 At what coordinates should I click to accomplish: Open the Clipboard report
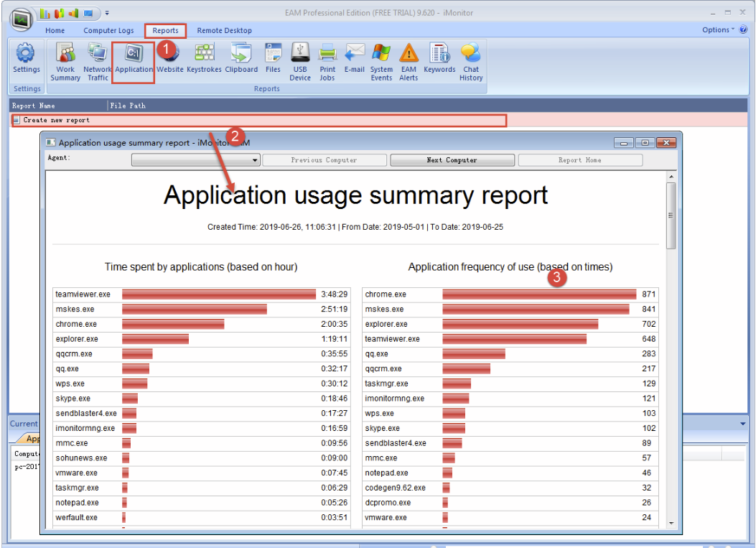[241, 58]
